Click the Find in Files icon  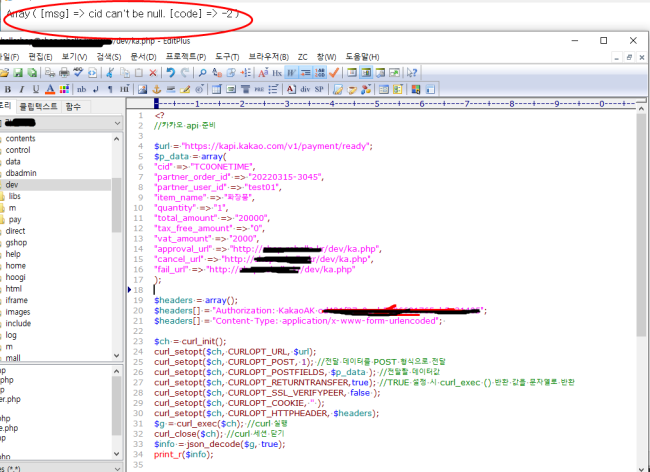[x=231, y=73]
